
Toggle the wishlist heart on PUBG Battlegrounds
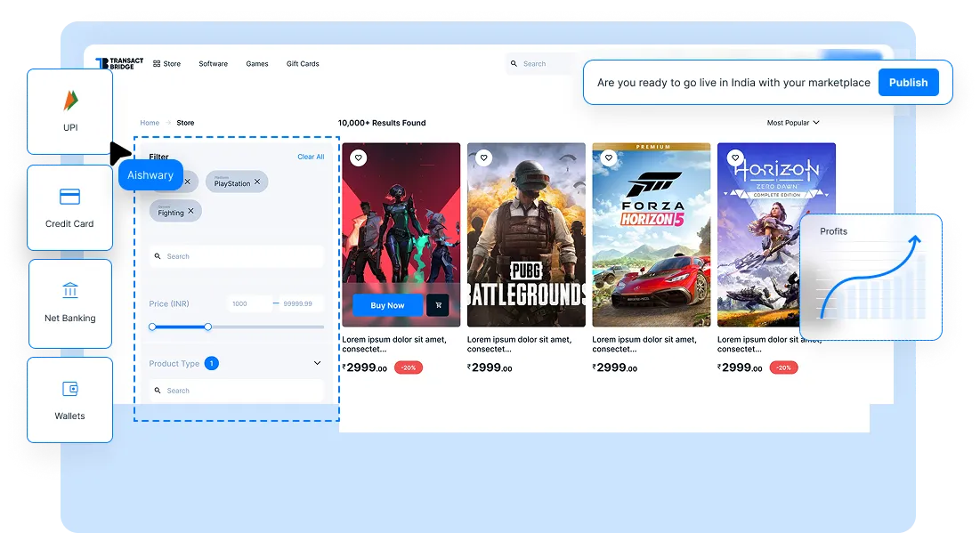(483, 157)
